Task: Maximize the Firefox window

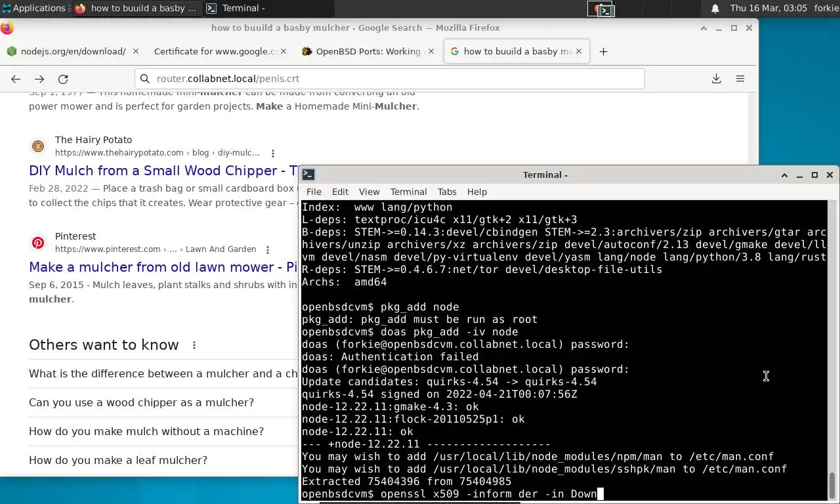Action: click(x=734, y=28)
